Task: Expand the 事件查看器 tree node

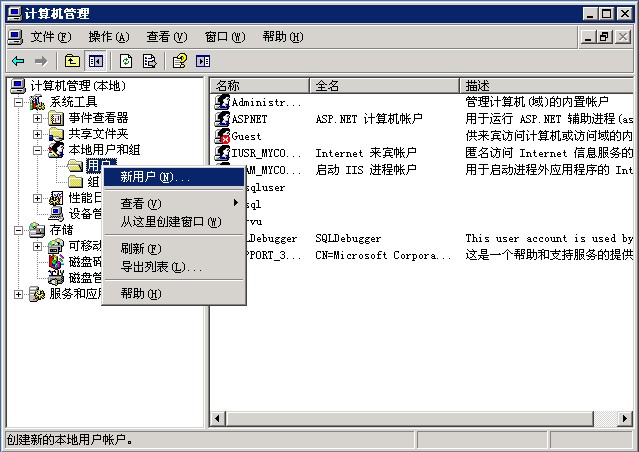Action: tap(38, 118)
